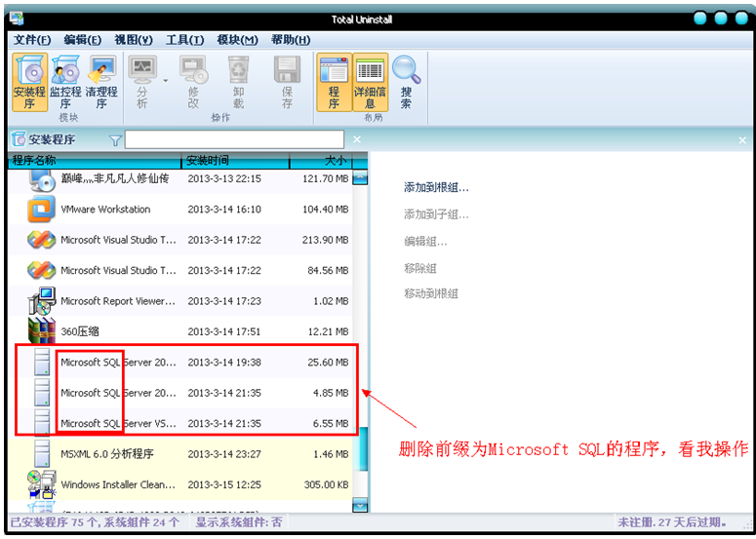
Task: Click server icon of 25.60 MB row
Action: point(42,362)
